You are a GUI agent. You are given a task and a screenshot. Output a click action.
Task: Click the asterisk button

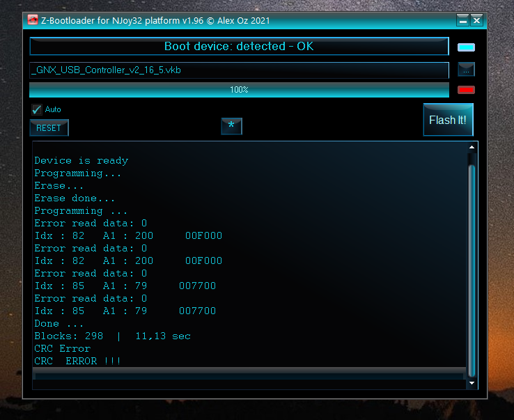[231, 126]
